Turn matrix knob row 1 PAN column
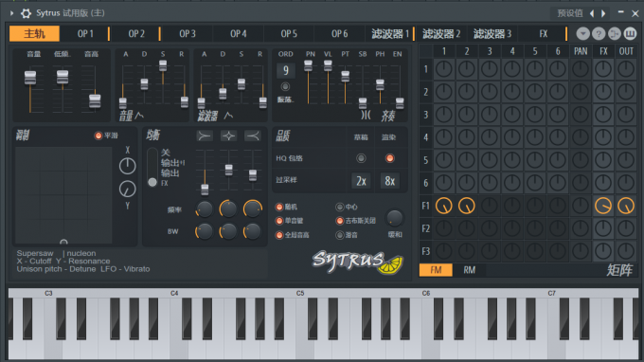 [581, 69]
